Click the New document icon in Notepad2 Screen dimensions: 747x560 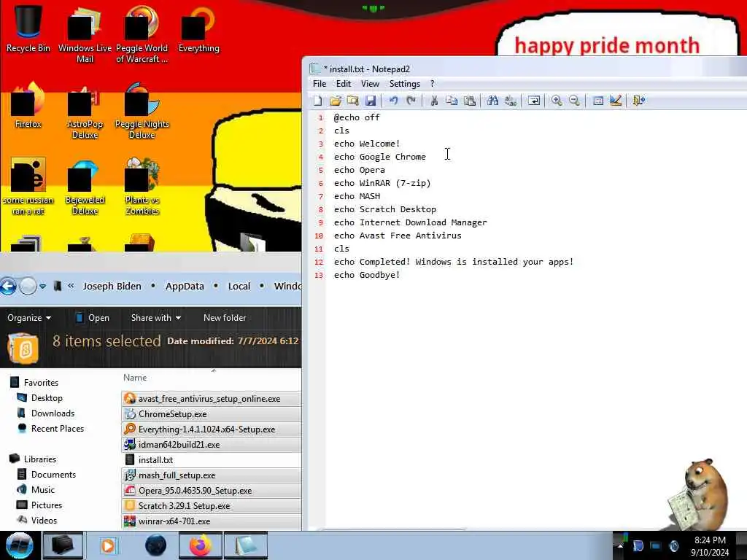click(318, 101)
